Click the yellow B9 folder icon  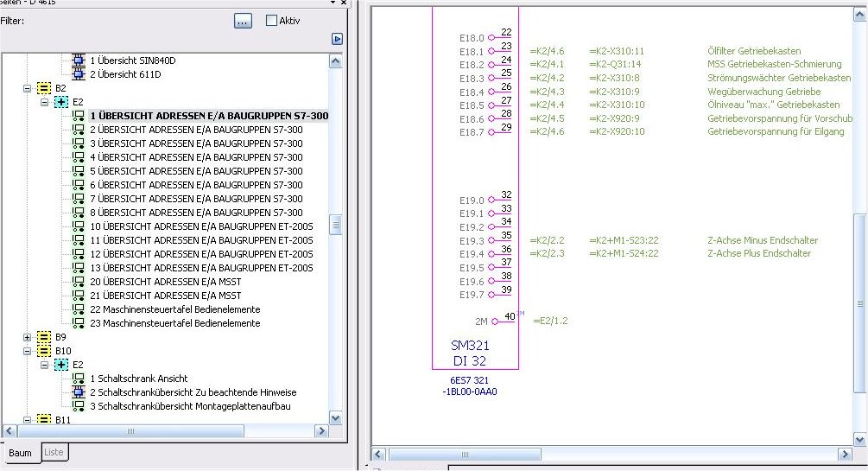(x=44, y=337)
